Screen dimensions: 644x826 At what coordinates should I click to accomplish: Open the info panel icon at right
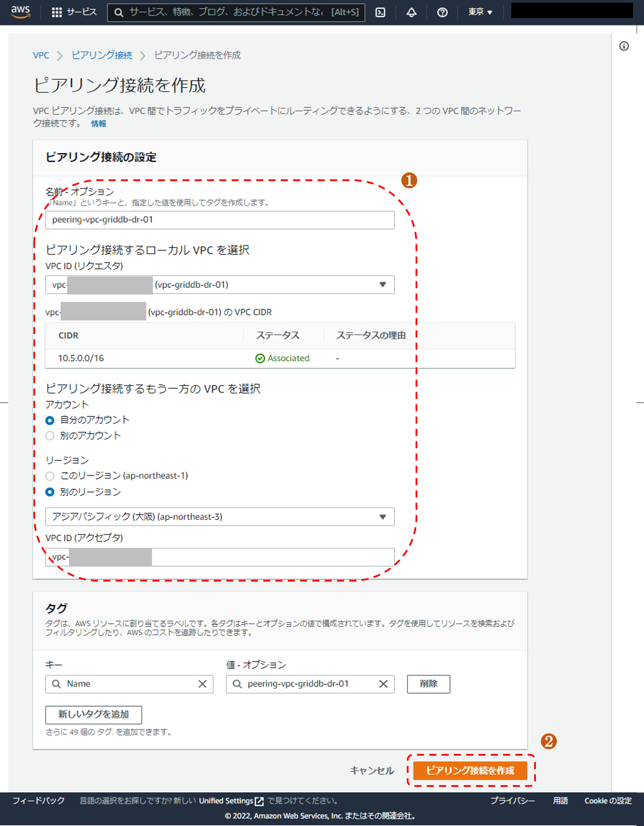(x=624, y=46)
